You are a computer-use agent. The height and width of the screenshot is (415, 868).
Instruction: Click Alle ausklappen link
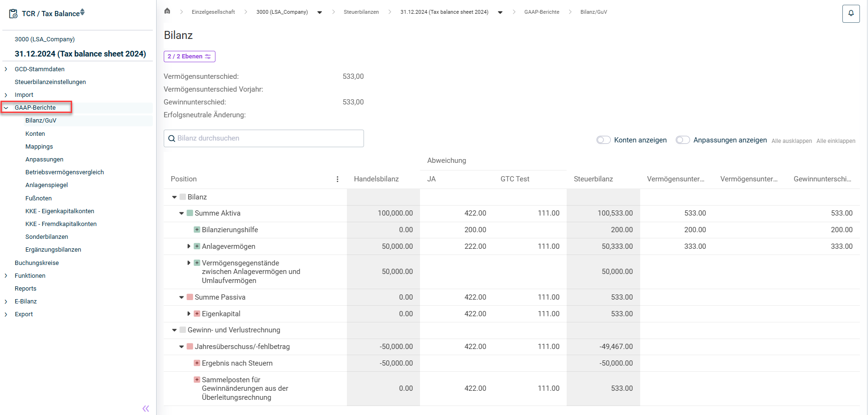pyautogui.click(x=792, y=141)
